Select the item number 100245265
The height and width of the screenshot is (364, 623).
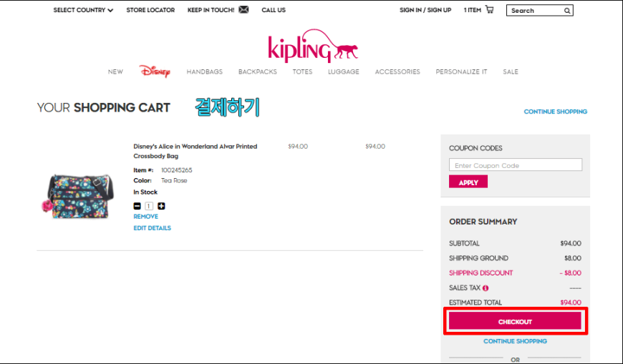point(176,170)
